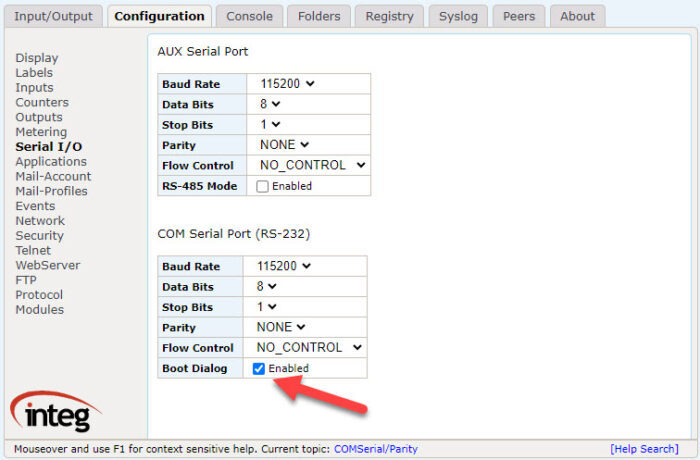Open COM Serial Port Baud Rate dropdown
700x460 pixels.
point(283,266)
